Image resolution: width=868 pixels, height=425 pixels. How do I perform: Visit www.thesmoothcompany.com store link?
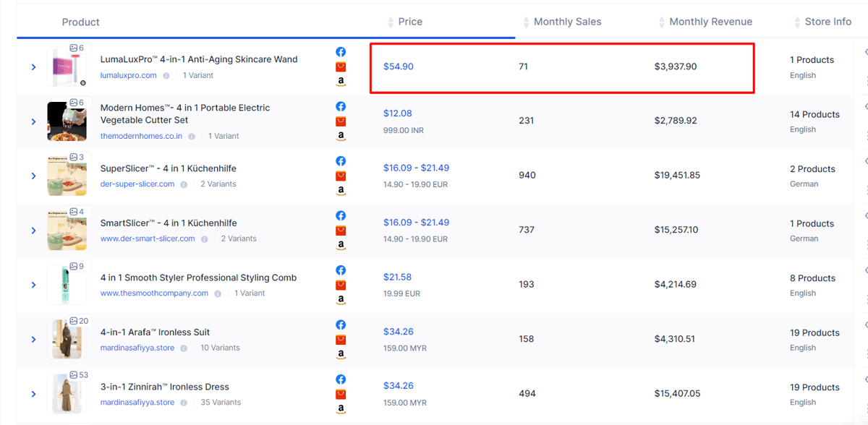[x=154, y=293]
